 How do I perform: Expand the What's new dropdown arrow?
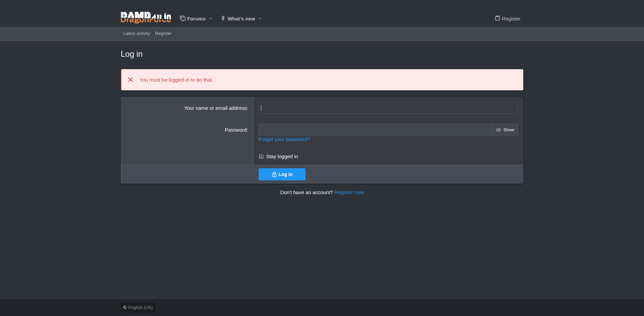pos(260,19)
